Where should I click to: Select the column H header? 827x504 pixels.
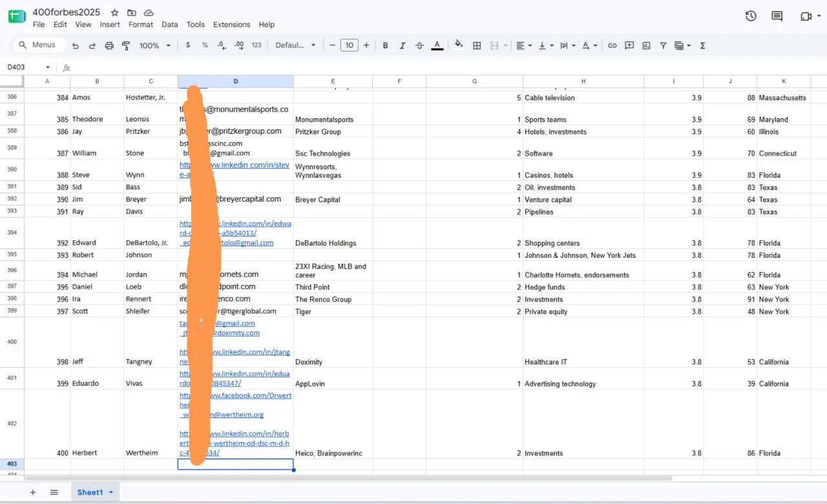pyautogui.click(x=583, y=81)
